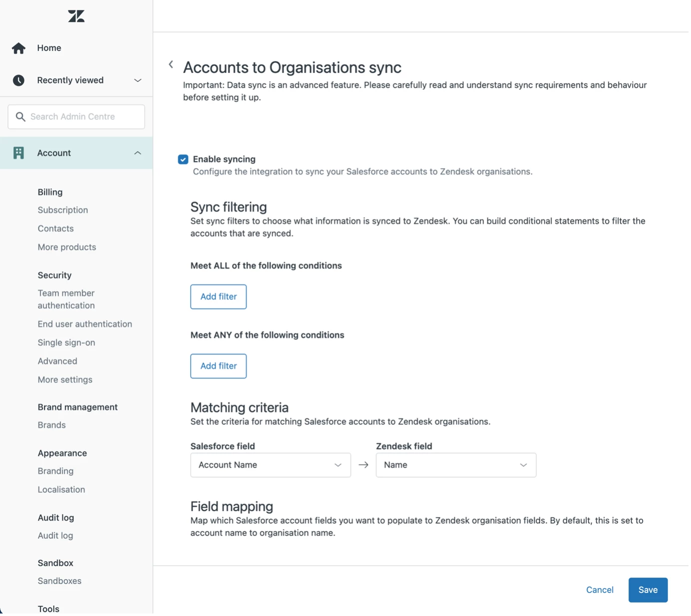The width and height of the screenshot is (691, 616).
Task: Click the Save button
Action: pos(648,590)
